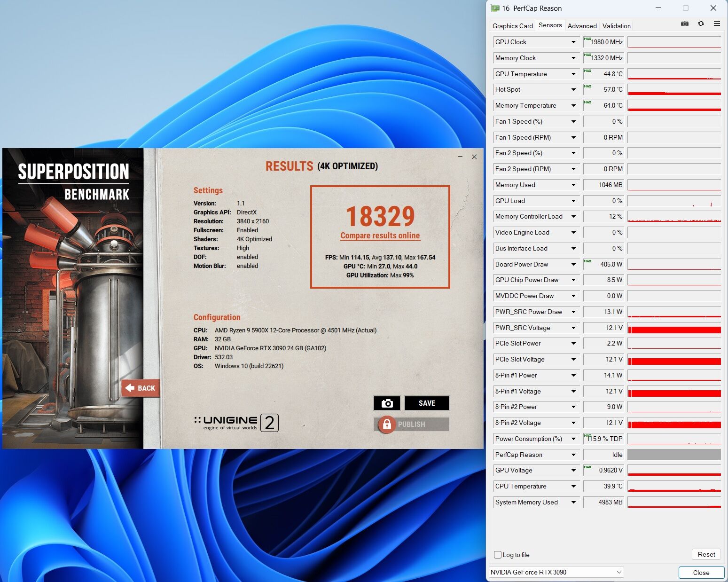Select the Sensors tab
This screenshot has height=582, width=728.
(550, 25)
